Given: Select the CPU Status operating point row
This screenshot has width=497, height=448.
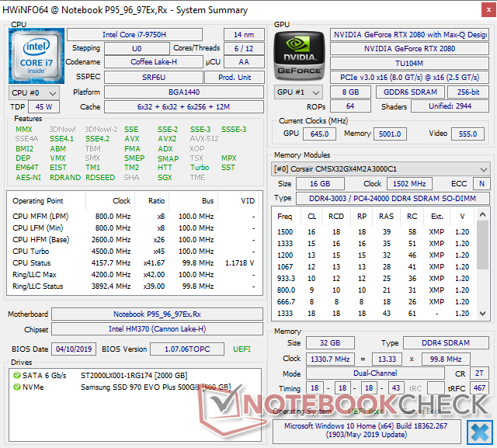Looking at the screenshot, I should point(134,263).
